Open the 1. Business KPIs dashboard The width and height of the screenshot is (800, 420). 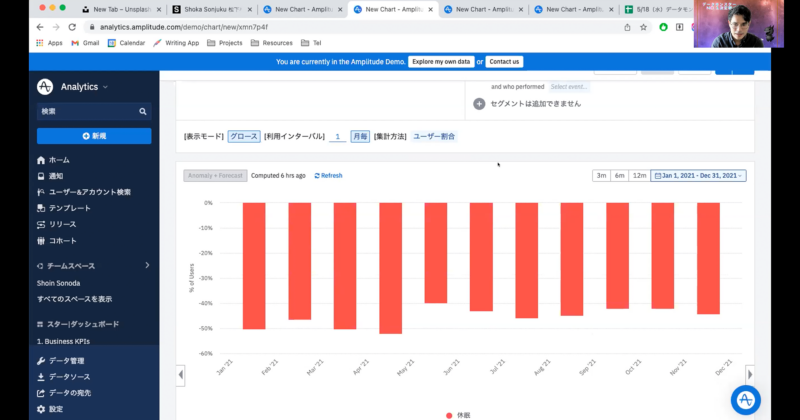point(63,341)
